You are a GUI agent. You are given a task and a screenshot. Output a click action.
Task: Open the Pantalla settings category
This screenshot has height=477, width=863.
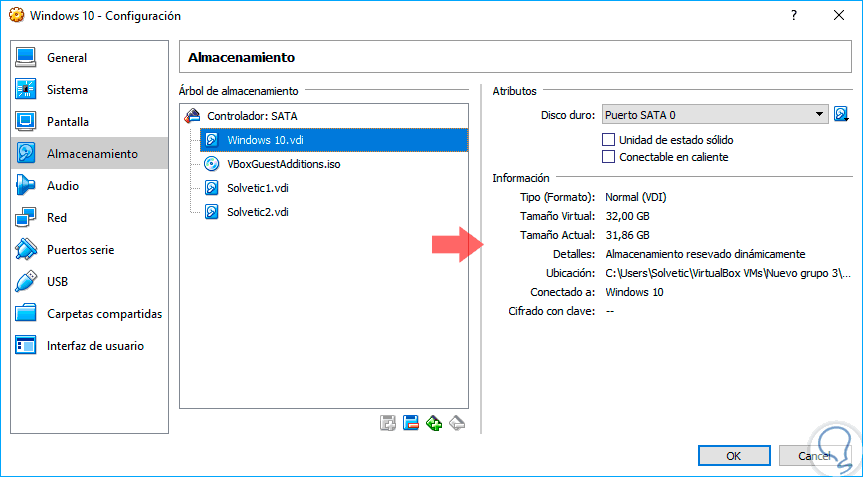(68, 122)
